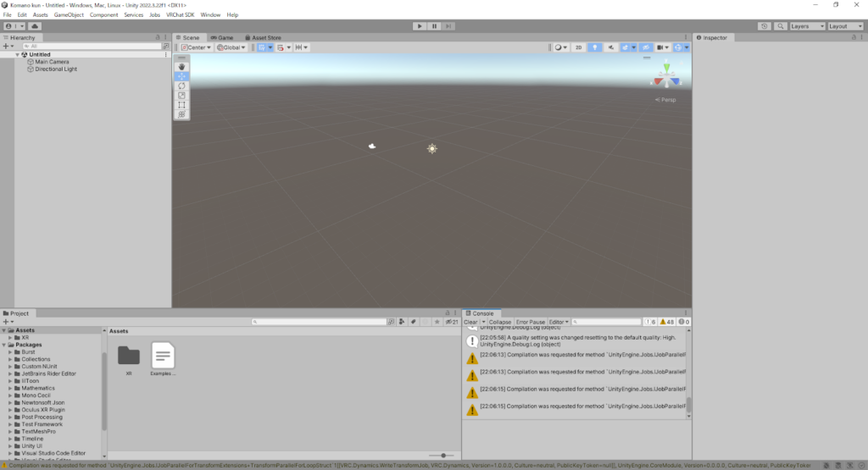Toggle info messages filter in Console

coord(650,322)
